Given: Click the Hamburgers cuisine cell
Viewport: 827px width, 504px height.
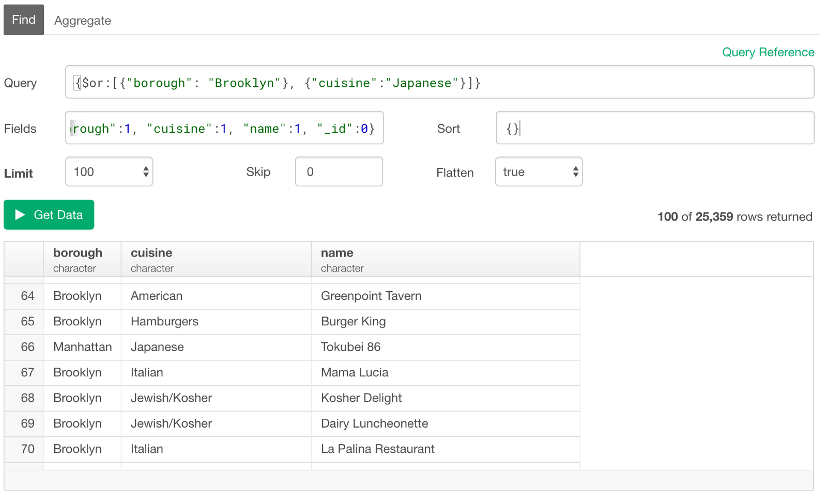Looking at the screenshot, I should [x=216, y=321].
